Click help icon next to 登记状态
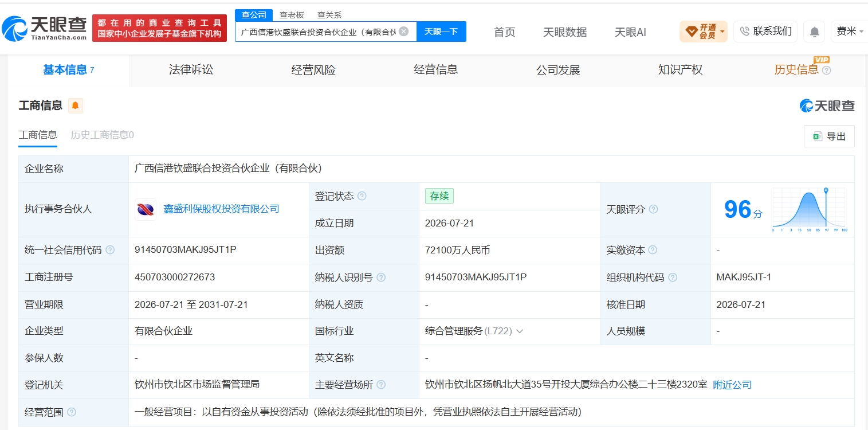 pyautogui.click(x=362, y=196)
